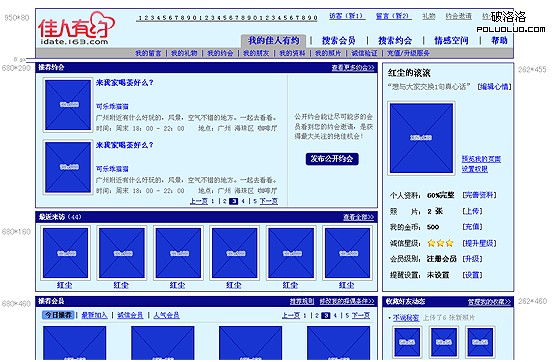556x362 pixels.
Task: Click the 佳人有约 idate.163.com logo
Action: pyautogui.click(x=76, y=28)
